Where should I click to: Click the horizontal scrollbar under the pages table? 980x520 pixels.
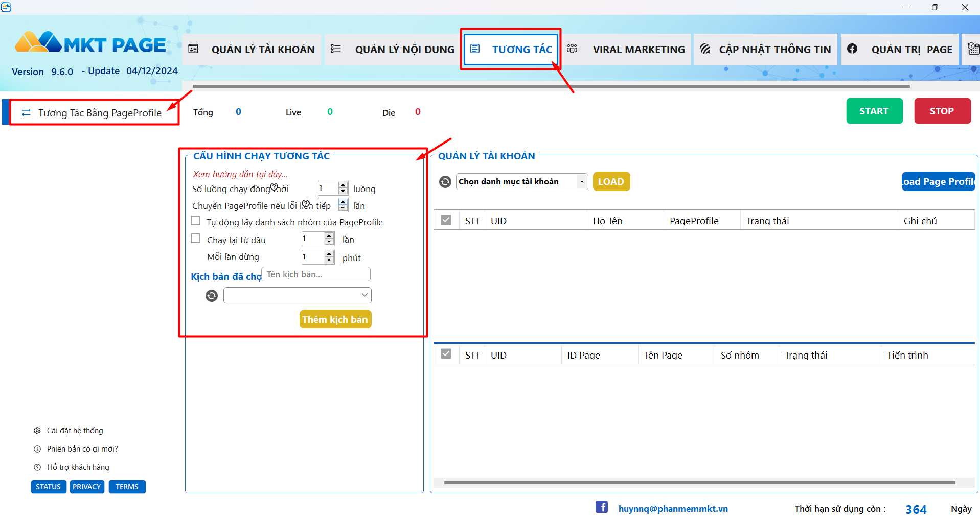pos(699,482)
